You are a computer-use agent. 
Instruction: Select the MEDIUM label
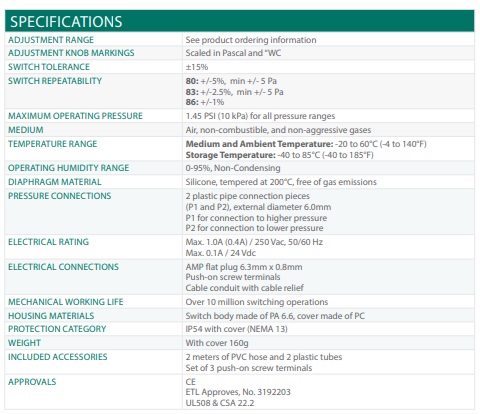coord(26,130)
